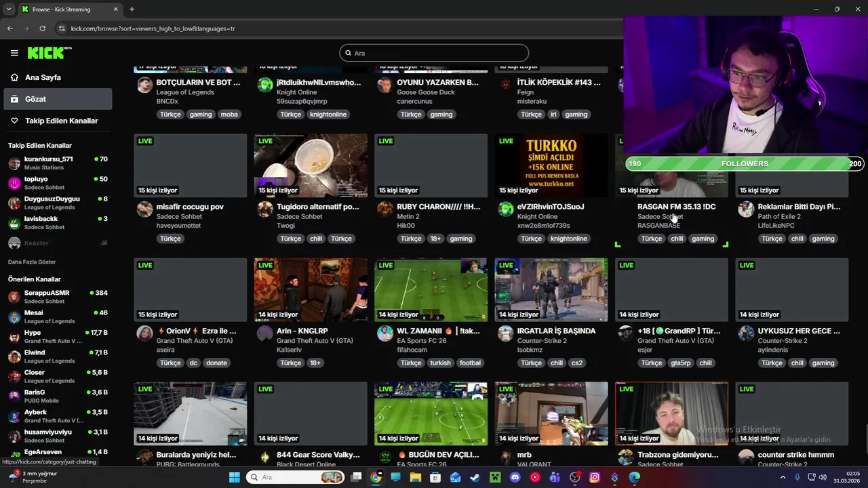Image resolution: width=868 pixels, height=488 pixels.
Task: Click the KICK logo
Action: (49, 53)
